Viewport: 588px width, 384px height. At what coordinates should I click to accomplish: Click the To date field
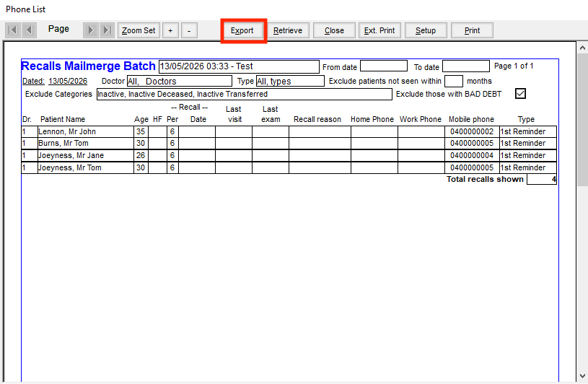(x=466, y=66)
